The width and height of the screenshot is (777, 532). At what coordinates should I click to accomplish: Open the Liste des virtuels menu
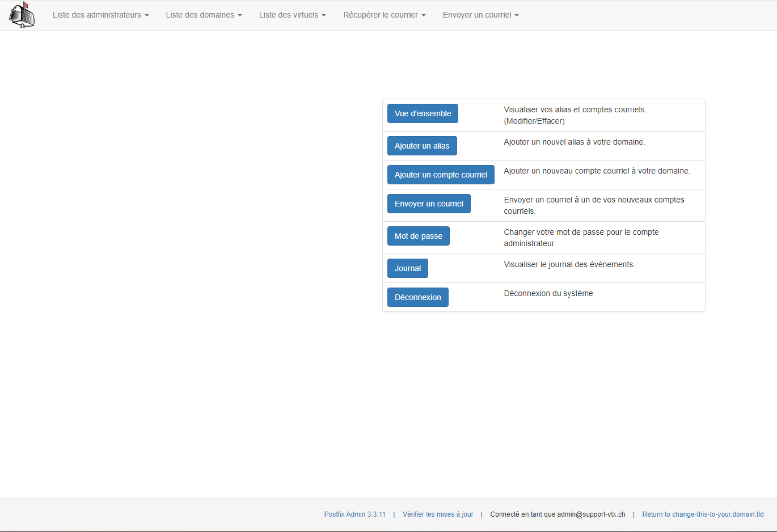tap(293, 15)
